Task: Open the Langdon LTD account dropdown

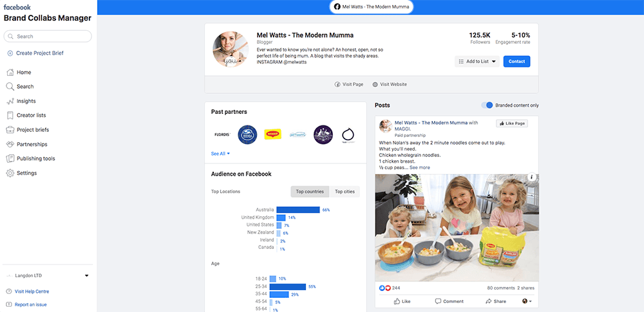Action: (87, 276)
